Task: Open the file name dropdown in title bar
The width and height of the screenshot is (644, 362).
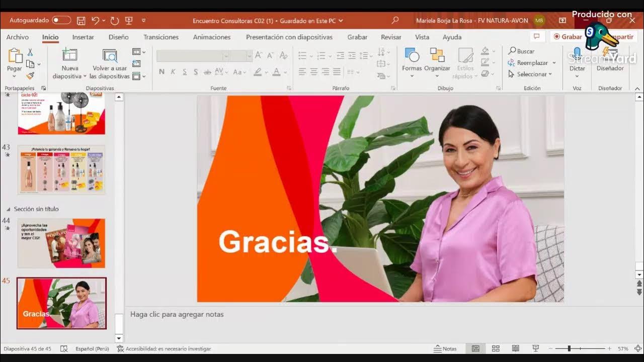Action: (x=341, y=21)
